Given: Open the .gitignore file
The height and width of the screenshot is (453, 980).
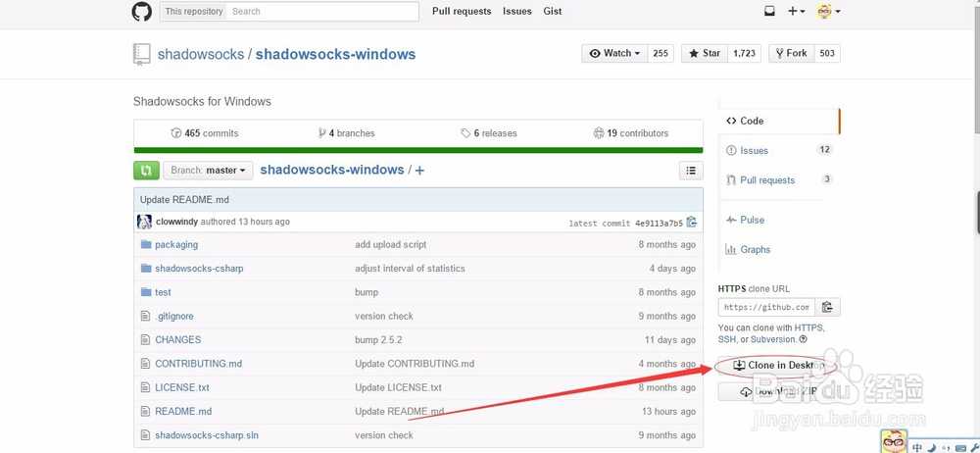Looking at the screenshot, I should point(174,316).
